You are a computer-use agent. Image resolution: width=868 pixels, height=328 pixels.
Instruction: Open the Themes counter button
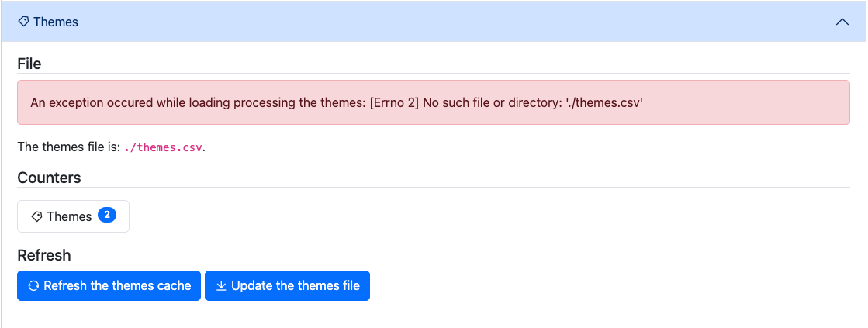73,216
